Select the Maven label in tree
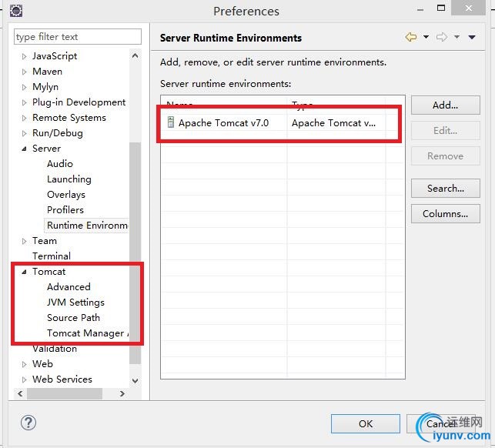Screen dimensions: 495x448 [48, 72]
